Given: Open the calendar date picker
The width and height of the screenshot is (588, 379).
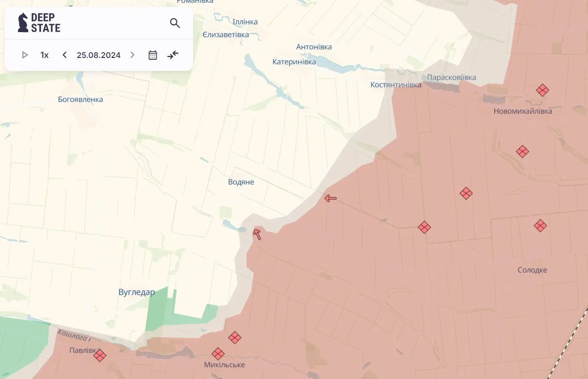Looking at the screenshot, I should [x=153, y=55].
